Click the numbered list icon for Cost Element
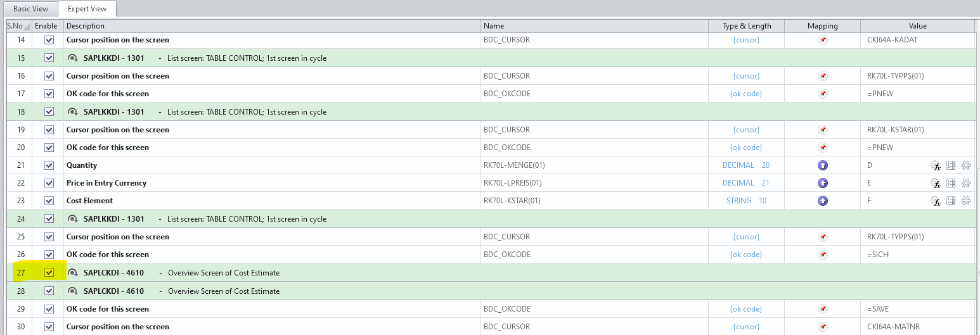The image size is (980, 335). click(x=951, y=201)
